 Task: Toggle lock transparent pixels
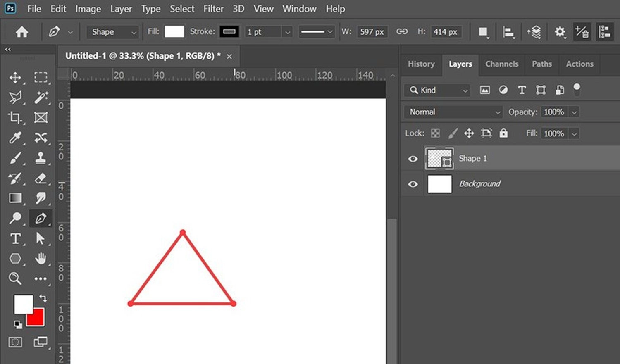(435, 133)
